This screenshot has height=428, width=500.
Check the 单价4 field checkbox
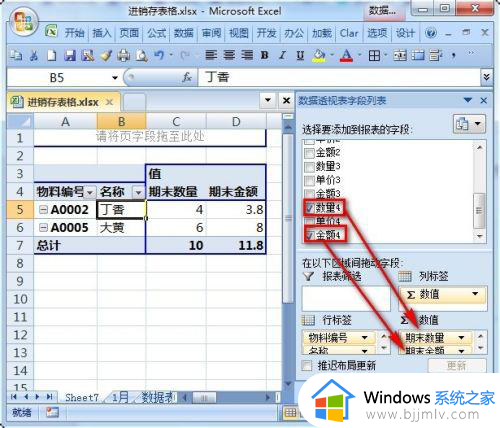click(310, 221)
